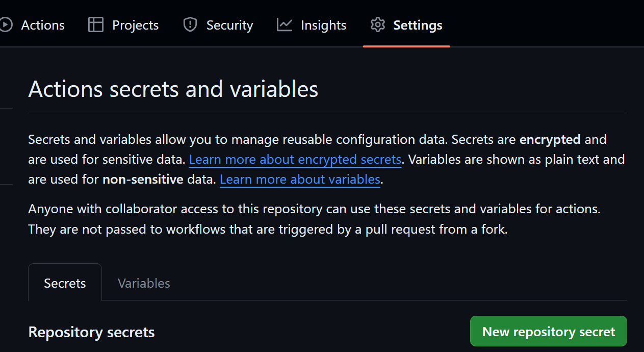Click the Insights graph icon
Screen dimensions: 644x352
tap(285, 24)
